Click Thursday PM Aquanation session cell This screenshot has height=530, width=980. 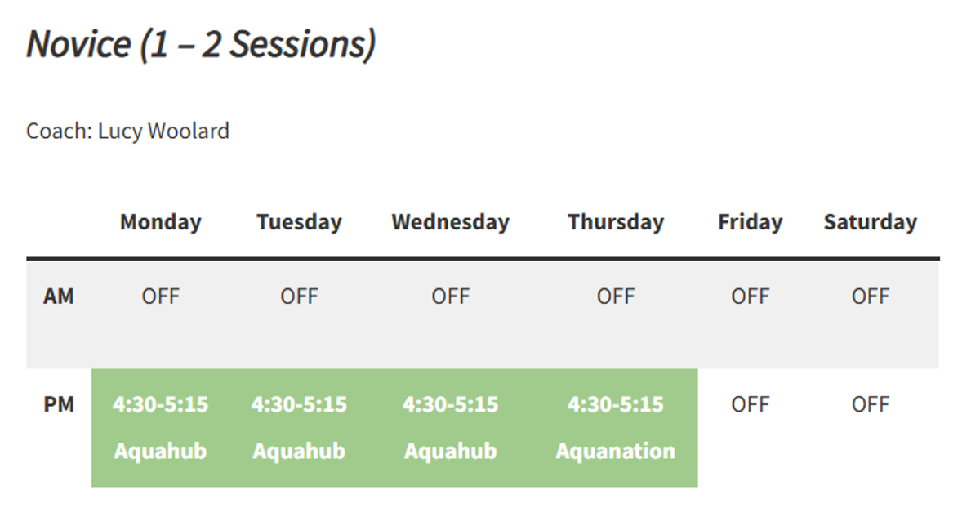(x=616, y=428)
